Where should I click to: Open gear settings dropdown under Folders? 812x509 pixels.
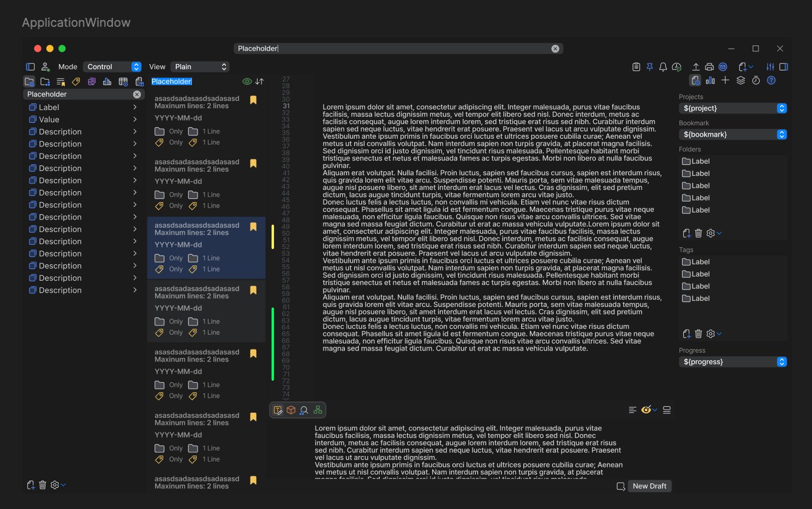714,233
